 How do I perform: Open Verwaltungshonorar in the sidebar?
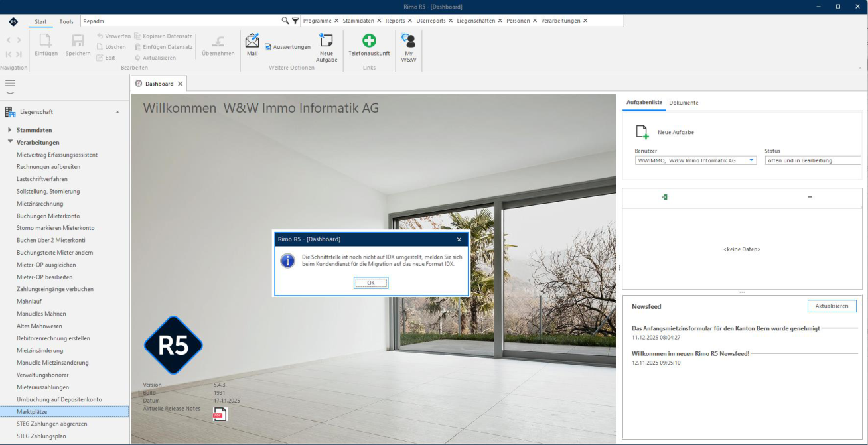(42, 375)
